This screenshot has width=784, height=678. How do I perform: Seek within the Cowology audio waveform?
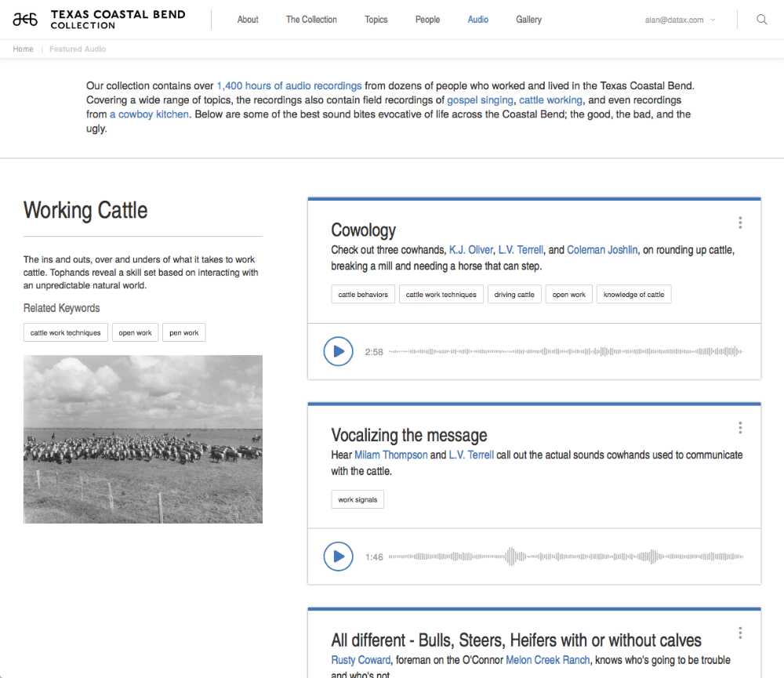pyautogui.click(x=565, y=351)
